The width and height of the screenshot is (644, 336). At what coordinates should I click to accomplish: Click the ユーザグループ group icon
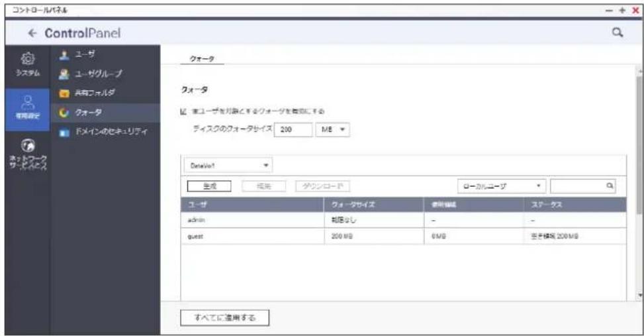(64, 74)
